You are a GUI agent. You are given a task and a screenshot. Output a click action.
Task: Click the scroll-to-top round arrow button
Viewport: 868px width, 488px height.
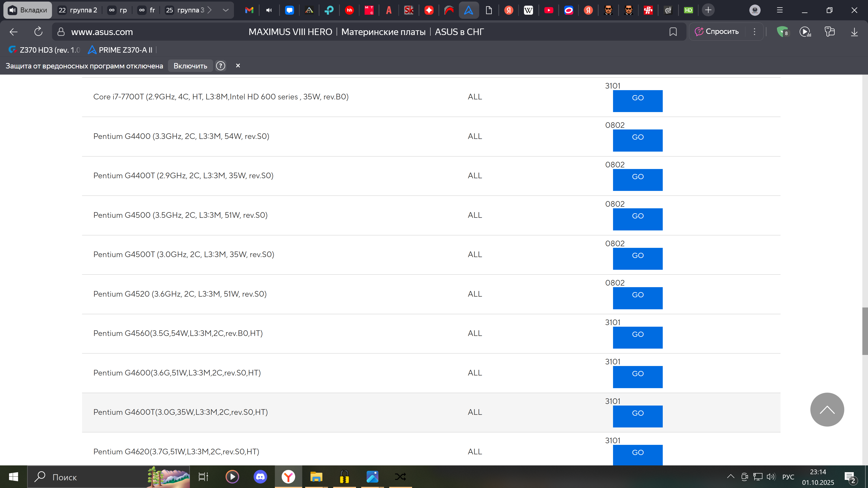827,409
